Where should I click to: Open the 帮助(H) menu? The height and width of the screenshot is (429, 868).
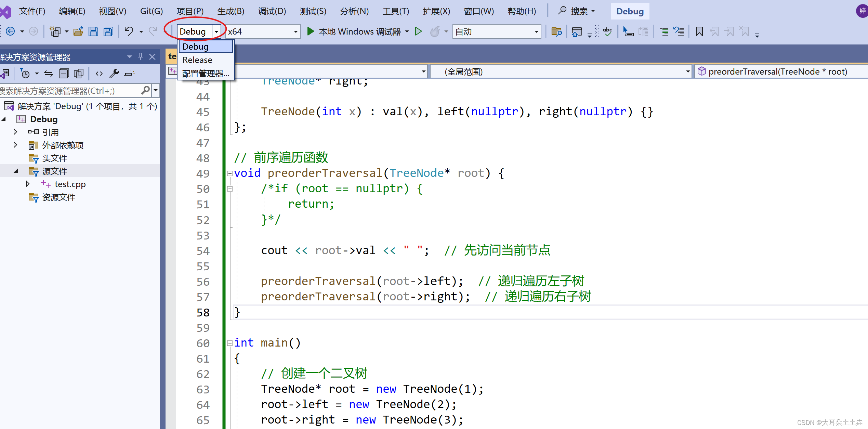pyautogui.click(x=522, y=11)
